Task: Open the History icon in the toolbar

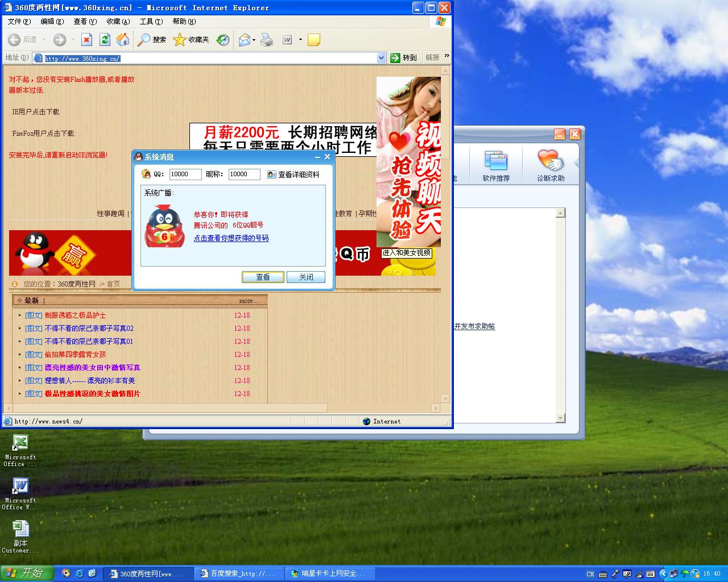Action: pos(223,39)
